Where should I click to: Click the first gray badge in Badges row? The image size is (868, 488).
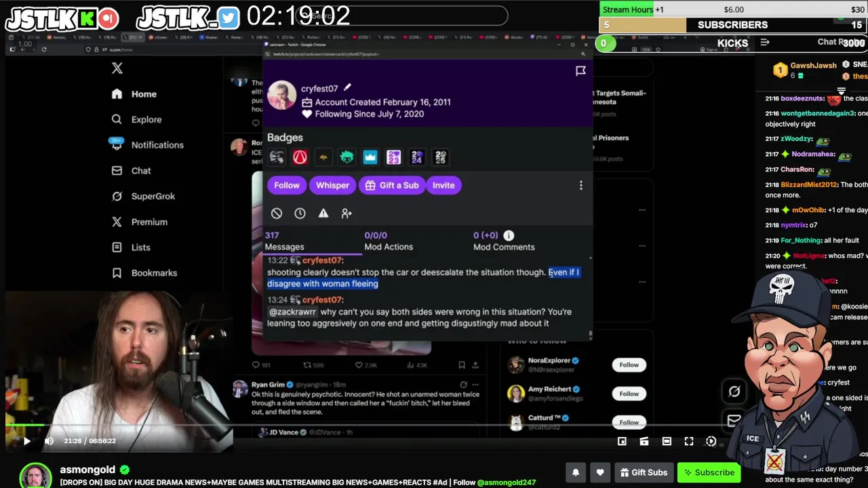276,157
